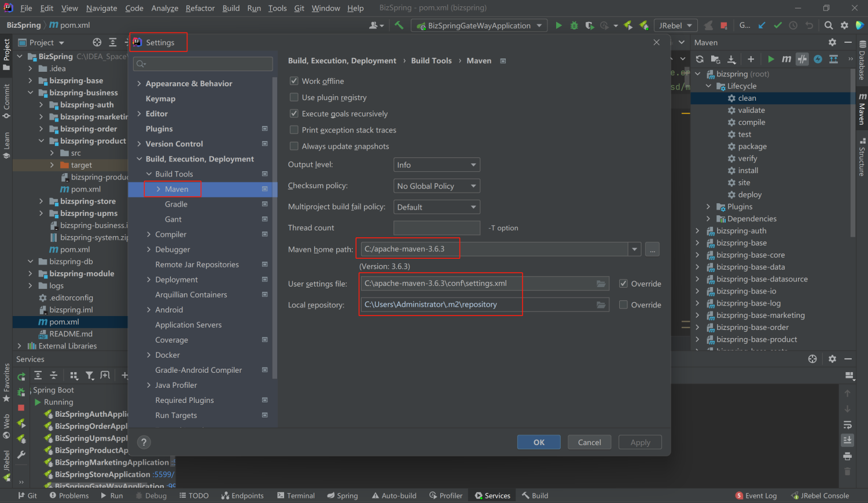Click the Git commit green checkmark
868x503 pixels.
point(778,25)
